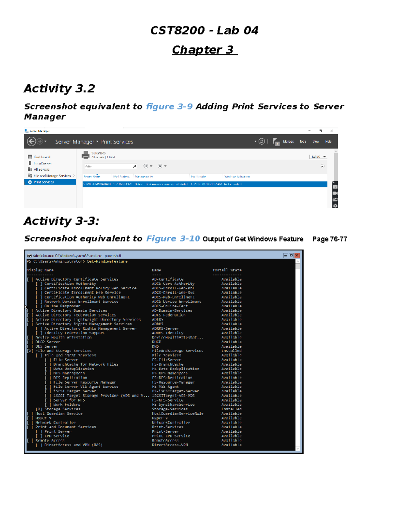Click inside the Filter input field

point(106,166)
